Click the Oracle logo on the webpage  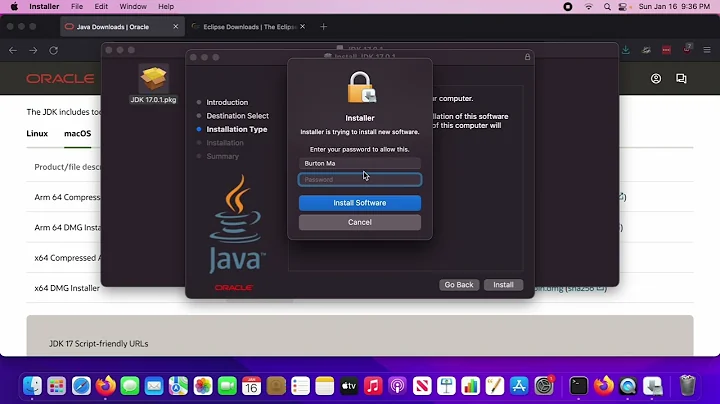point(60,79)
